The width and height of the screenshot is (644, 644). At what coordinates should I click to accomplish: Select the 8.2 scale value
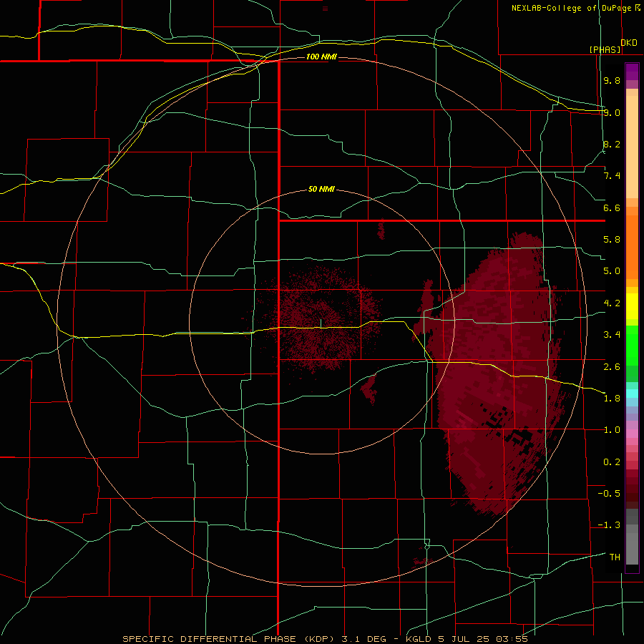pos(612,144)
